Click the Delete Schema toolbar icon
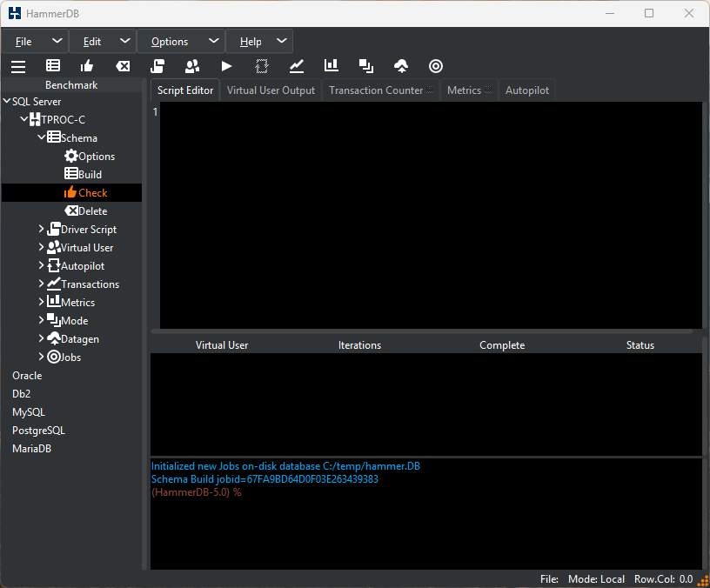The image size is (710, 588). (x=123, y=66)
